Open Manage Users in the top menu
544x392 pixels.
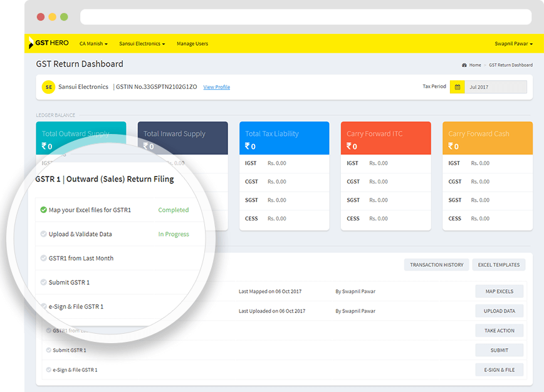click(192, 44)
